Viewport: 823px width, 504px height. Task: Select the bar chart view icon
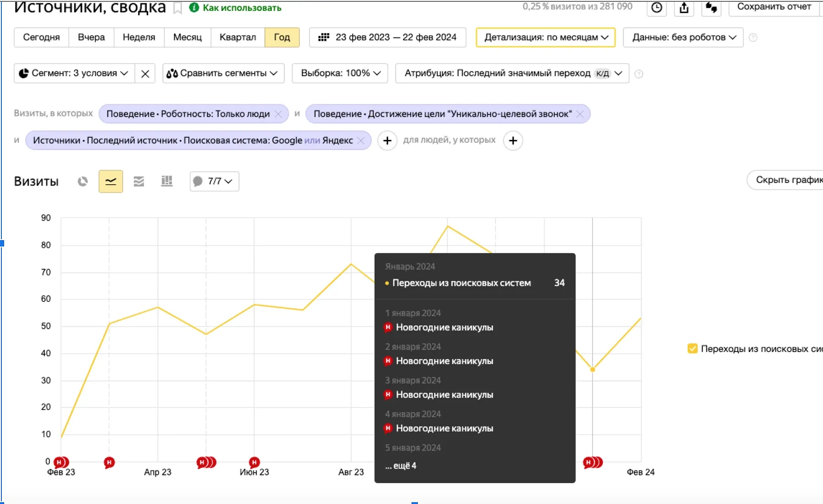(x=167, y=181)
